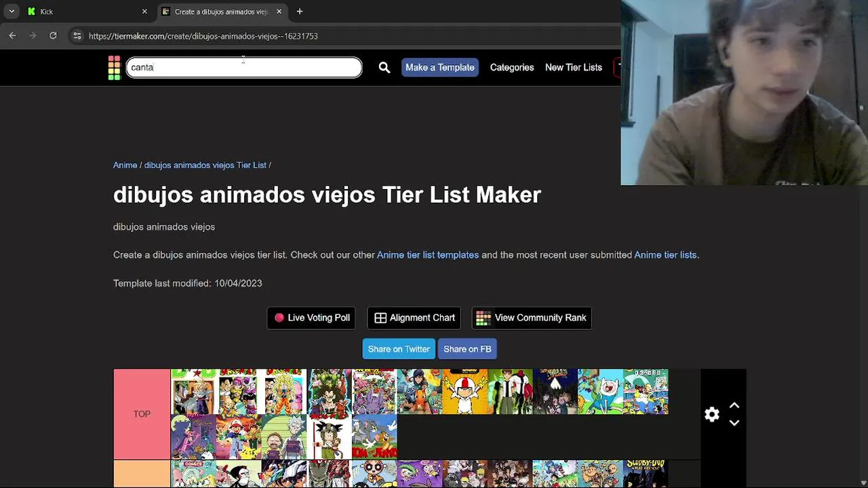This screenshot has height=488, width=868.
Task: Click the Make a Template button
Action: (x=440, y=68)
